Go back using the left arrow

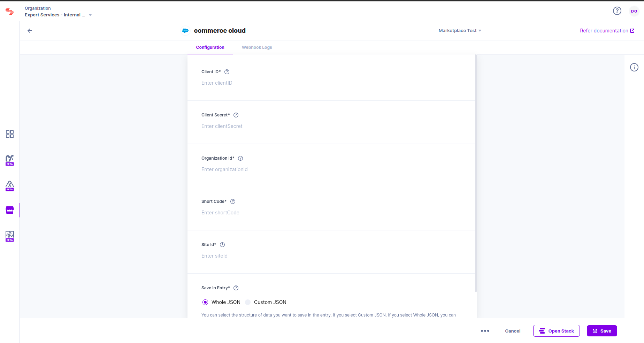pyautogui.click(x=30, y=31)
